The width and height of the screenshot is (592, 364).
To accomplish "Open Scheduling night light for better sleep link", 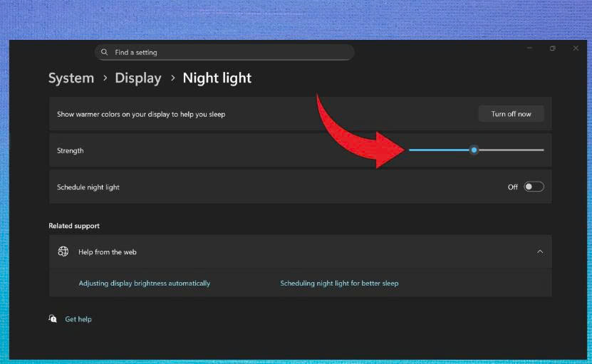I will coord(339,284).
